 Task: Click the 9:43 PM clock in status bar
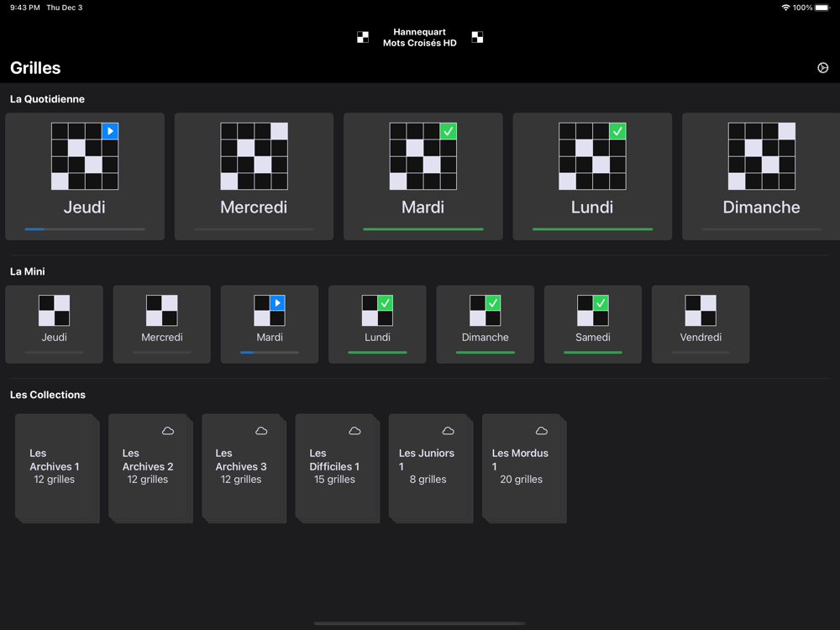click(24, 8)
